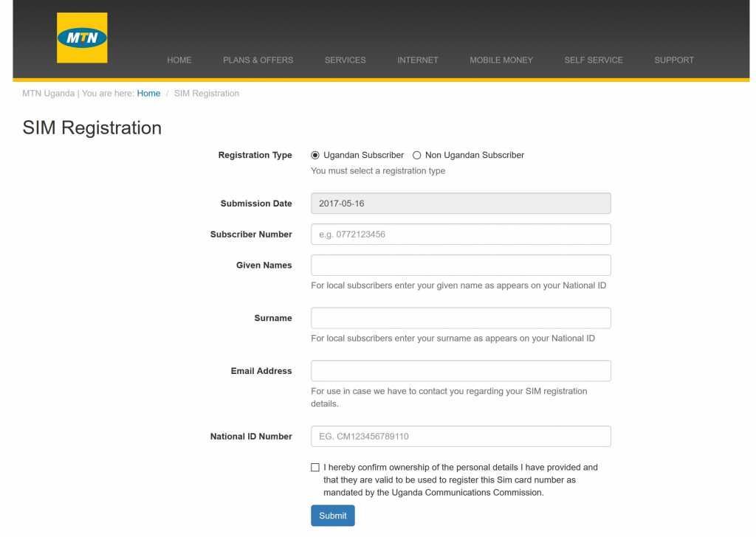
Task: Click the National ID Number field
Action: pos(461,436)
